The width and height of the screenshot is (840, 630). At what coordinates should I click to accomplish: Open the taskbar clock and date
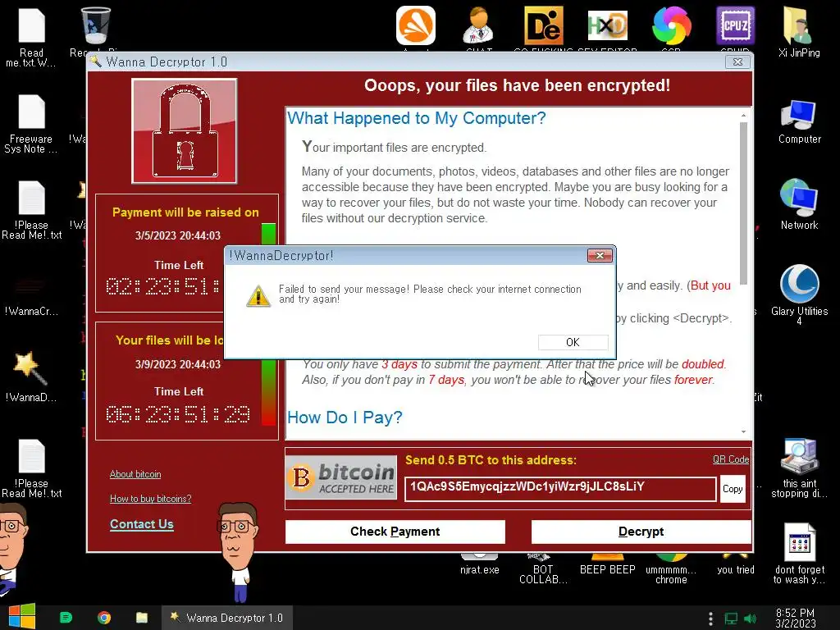tap(795, 618)
